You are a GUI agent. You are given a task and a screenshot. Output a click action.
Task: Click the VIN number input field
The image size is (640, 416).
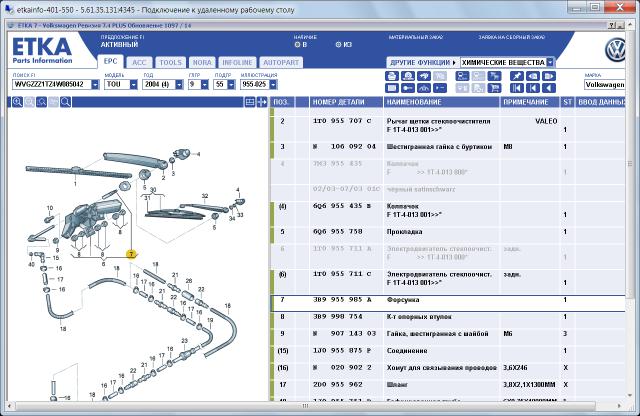coord(52,85)
